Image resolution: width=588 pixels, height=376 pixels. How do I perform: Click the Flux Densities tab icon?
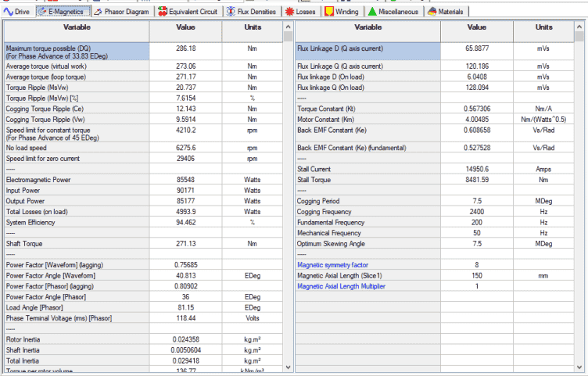[231, 12]
